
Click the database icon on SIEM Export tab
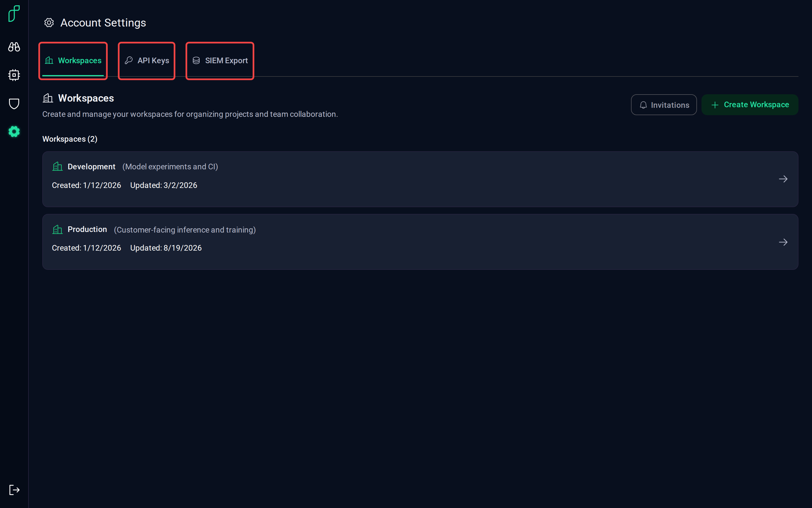coord(196,60)
